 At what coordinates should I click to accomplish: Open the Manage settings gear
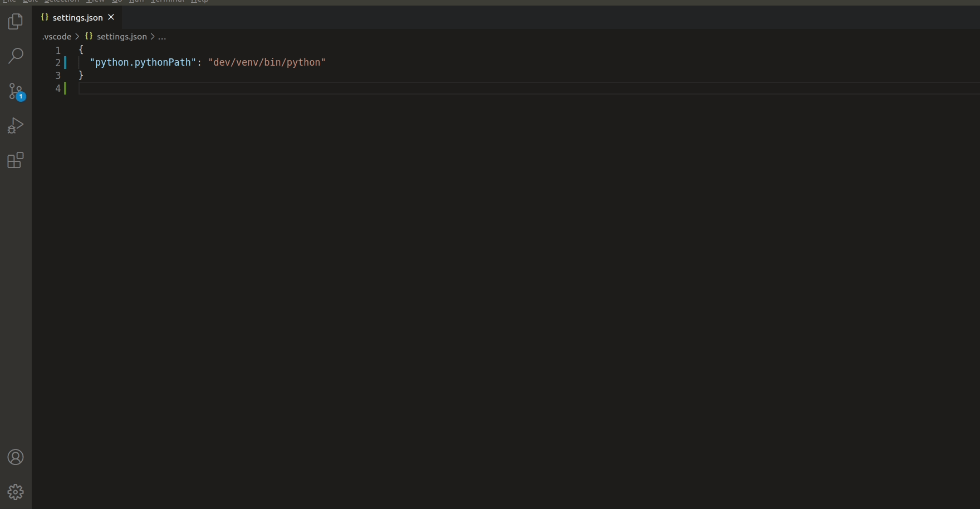15,492
